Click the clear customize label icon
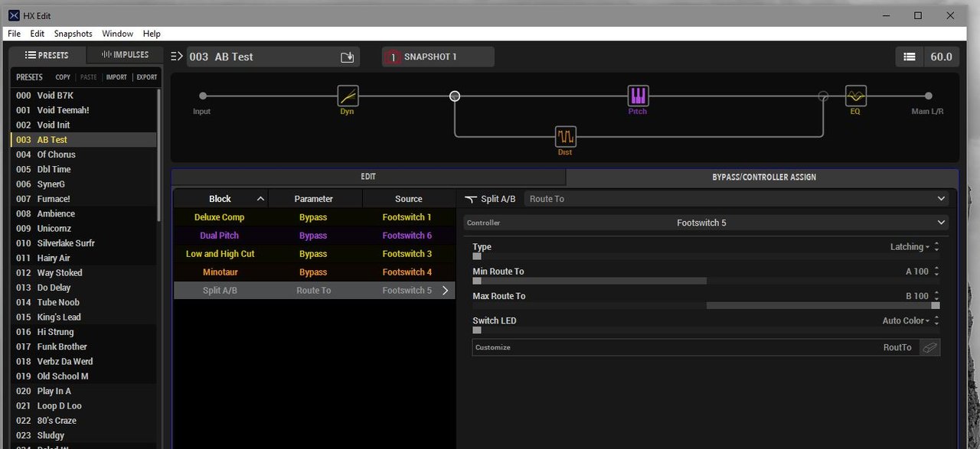980x449 pixels. tap(929, 347)
